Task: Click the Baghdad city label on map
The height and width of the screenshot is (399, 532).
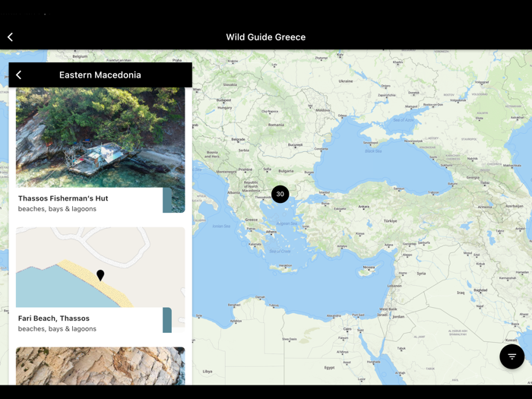Action: [x=480, y=290]
